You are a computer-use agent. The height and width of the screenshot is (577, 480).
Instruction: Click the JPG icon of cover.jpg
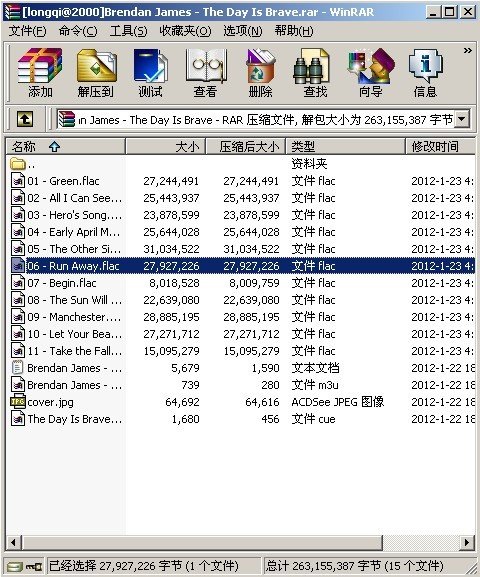[x=18, y=402]
